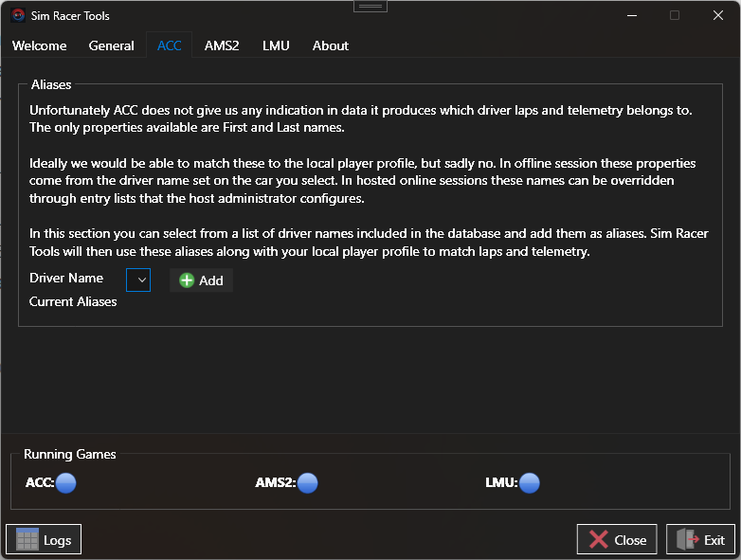Select the ACC tab
Image resolution: width=741 pixels, height=560 pixels.
click(169, 45)
